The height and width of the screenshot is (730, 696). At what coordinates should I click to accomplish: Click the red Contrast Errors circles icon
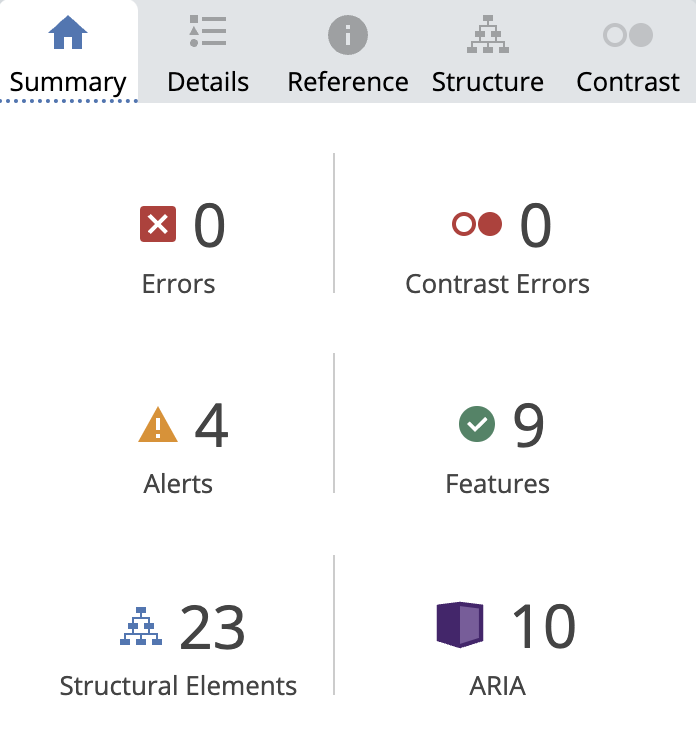pyautogui.click(x=477, y=224)
